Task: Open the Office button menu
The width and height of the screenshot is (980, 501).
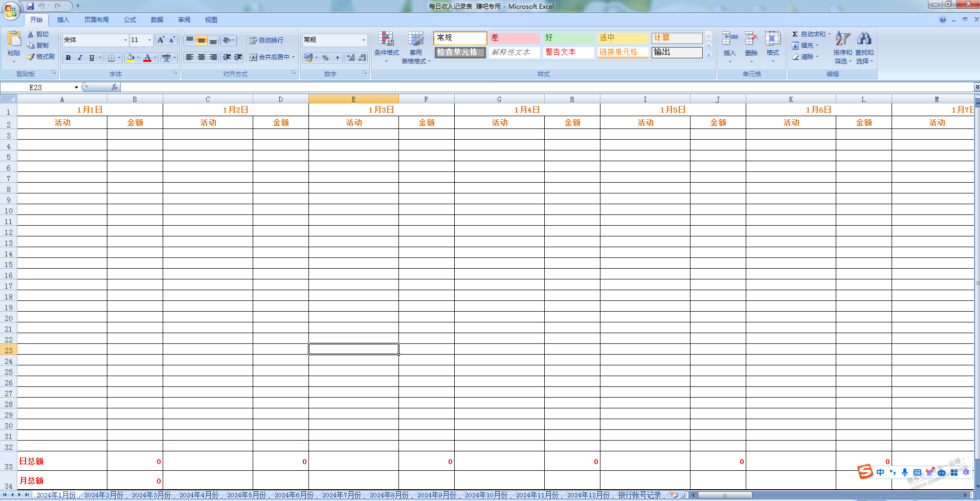Action: 10,10
